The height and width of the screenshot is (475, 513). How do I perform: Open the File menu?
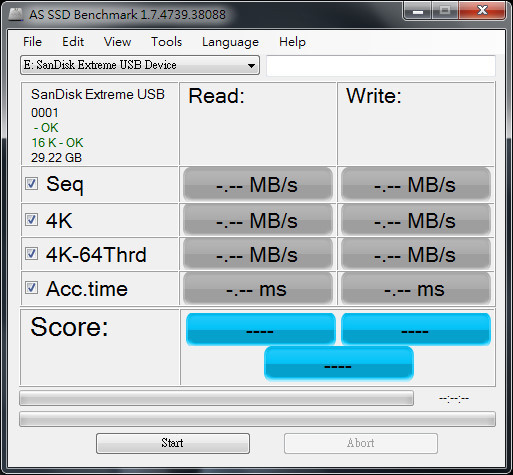tap(32, 42)
